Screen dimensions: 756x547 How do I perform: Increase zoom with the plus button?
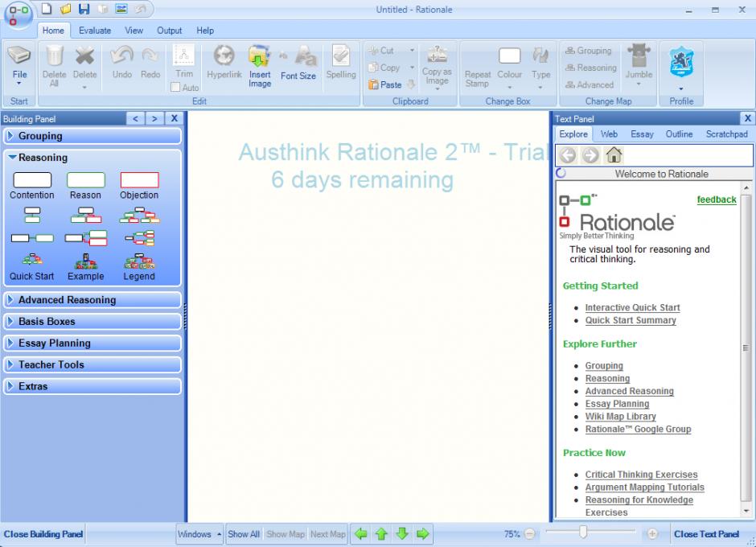[x=652, y=533]
